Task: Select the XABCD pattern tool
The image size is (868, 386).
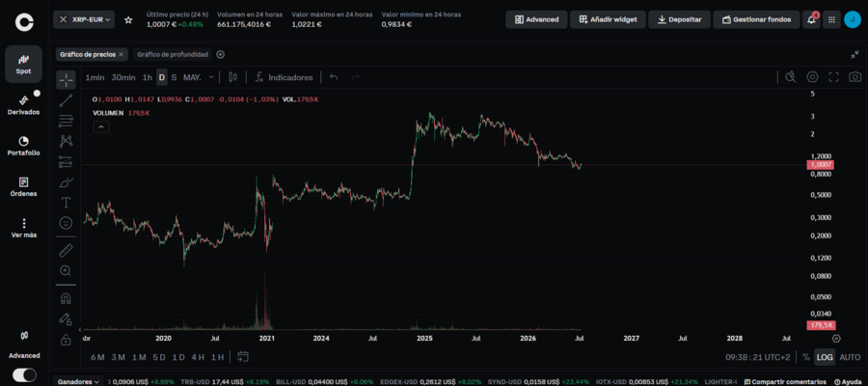Action: click(66, 141)
